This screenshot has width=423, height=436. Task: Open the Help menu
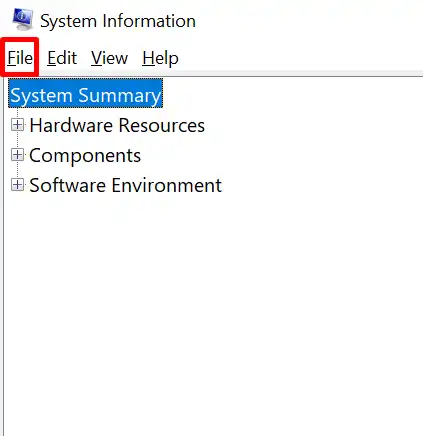(160, 58)
